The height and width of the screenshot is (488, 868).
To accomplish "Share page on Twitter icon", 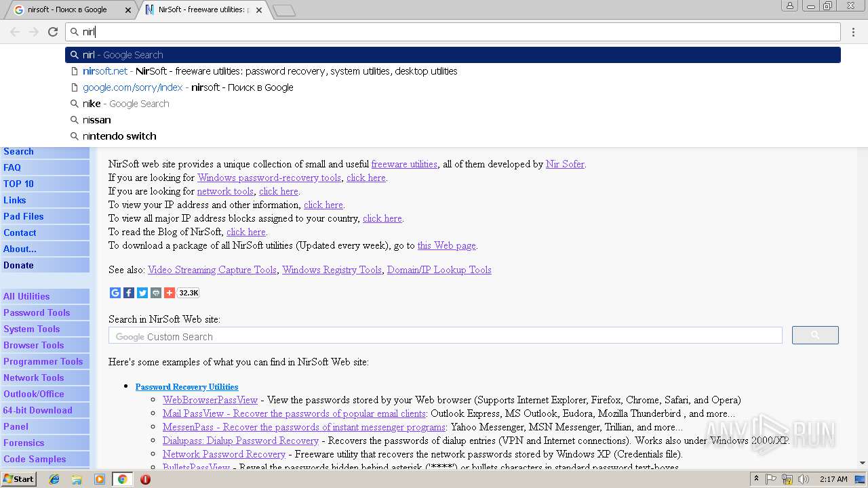I will [x=142, y=293].
